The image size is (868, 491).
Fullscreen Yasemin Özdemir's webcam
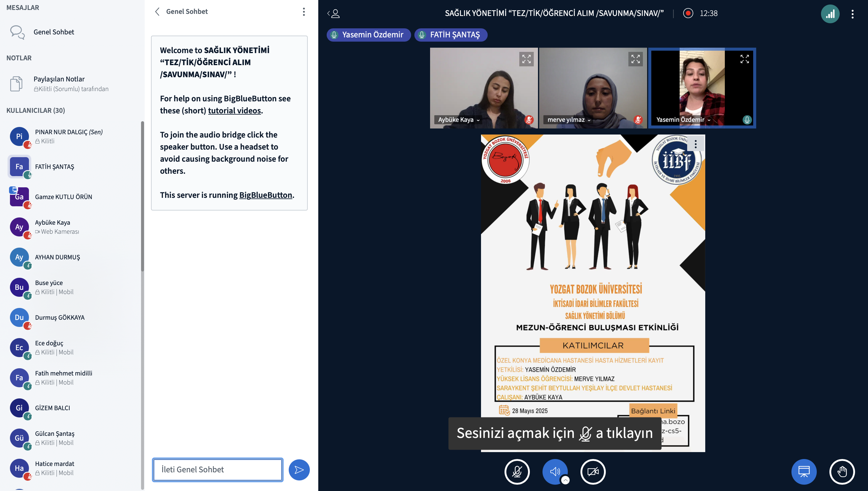click(x=744, y=59)
